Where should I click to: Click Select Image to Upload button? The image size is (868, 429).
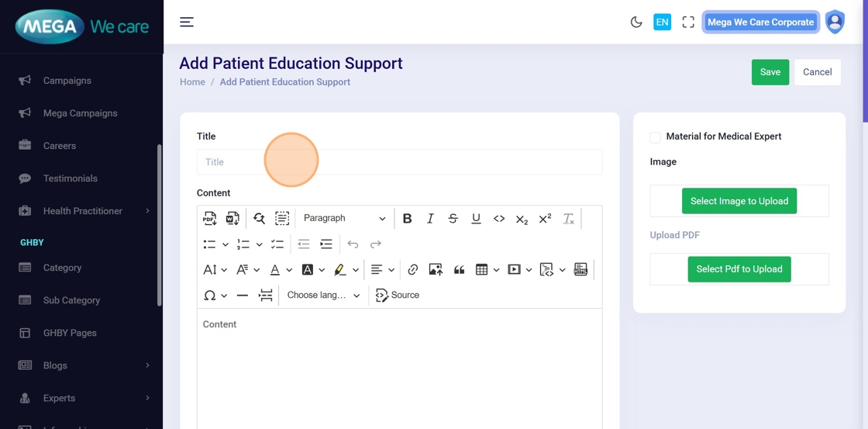tap(739, 201)
